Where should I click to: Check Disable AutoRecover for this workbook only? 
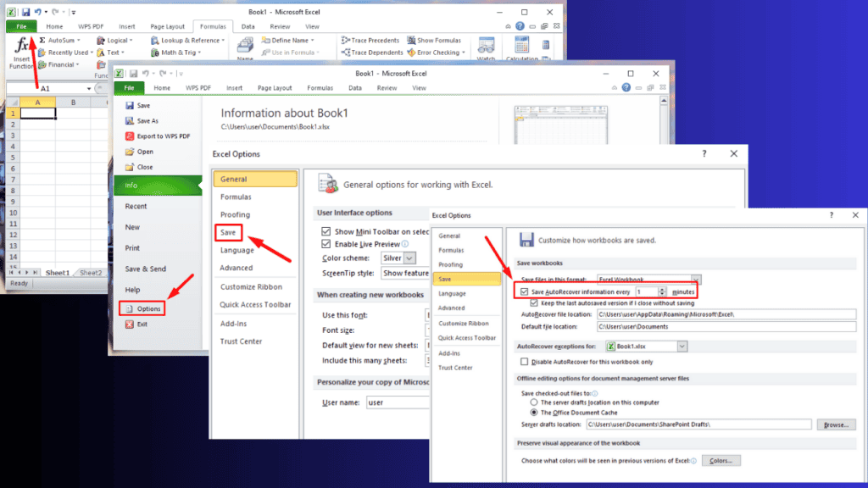524,362
